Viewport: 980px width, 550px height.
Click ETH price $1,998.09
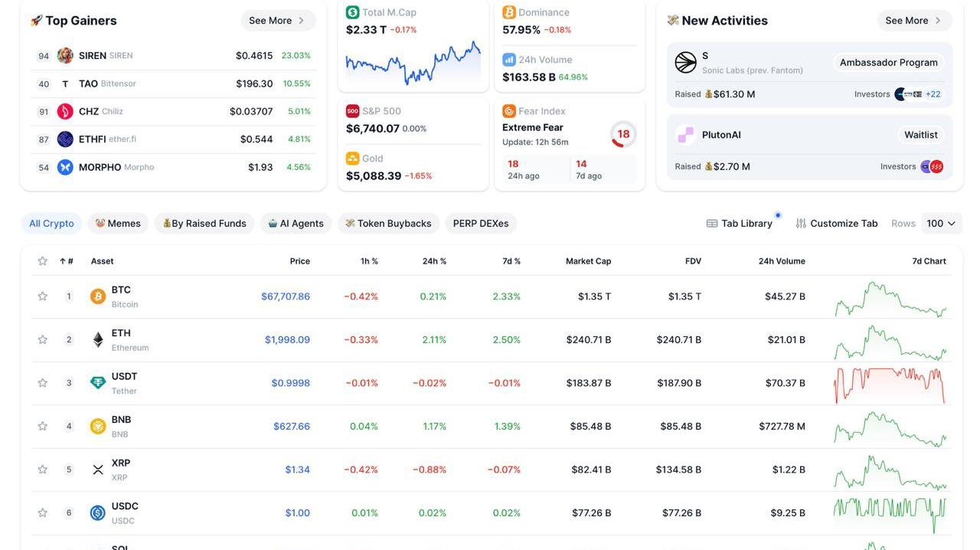287,339
